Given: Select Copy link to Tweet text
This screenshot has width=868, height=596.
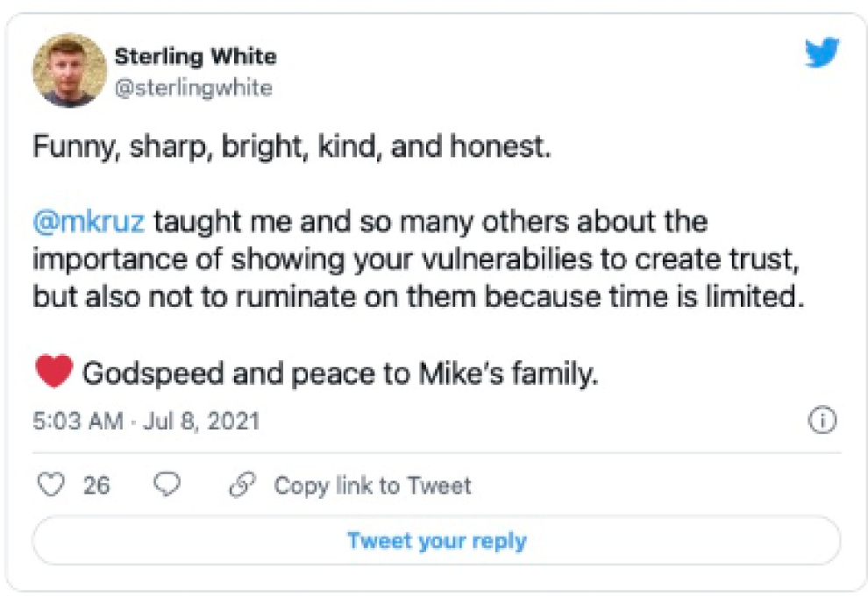Looking at the screenshot, I should [372, 485].
